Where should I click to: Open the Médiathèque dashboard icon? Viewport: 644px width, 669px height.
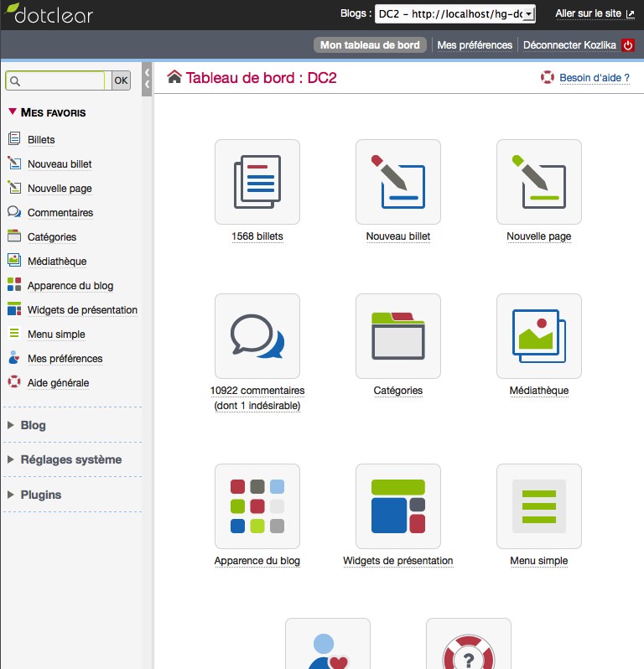pos(538,336)
